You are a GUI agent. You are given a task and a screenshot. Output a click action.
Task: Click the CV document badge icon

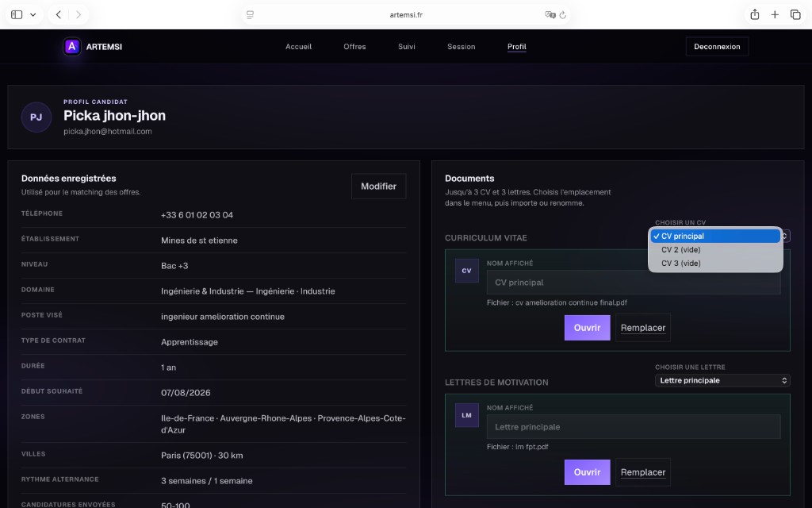click(466, 271)
